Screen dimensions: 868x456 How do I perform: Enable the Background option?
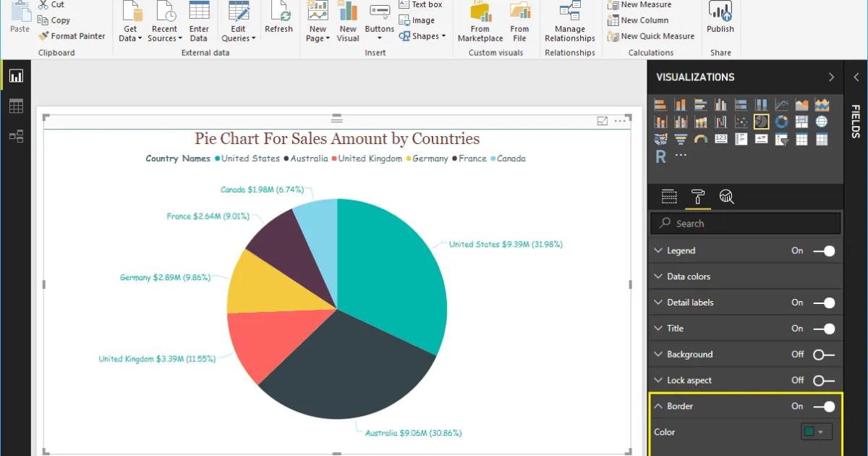tap(822, 354)
